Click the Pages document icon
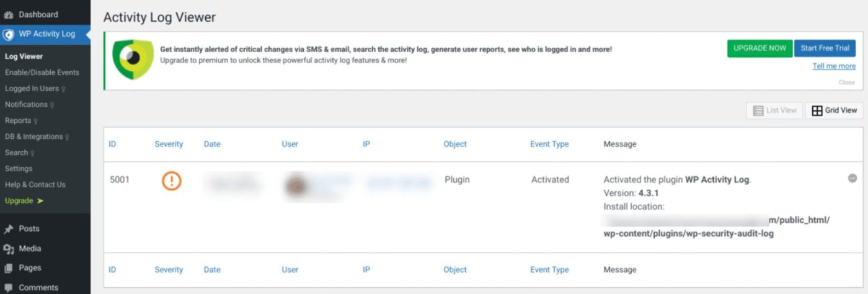Image resolution: width=868 pixels, height=294 pixels. (9, 268)
